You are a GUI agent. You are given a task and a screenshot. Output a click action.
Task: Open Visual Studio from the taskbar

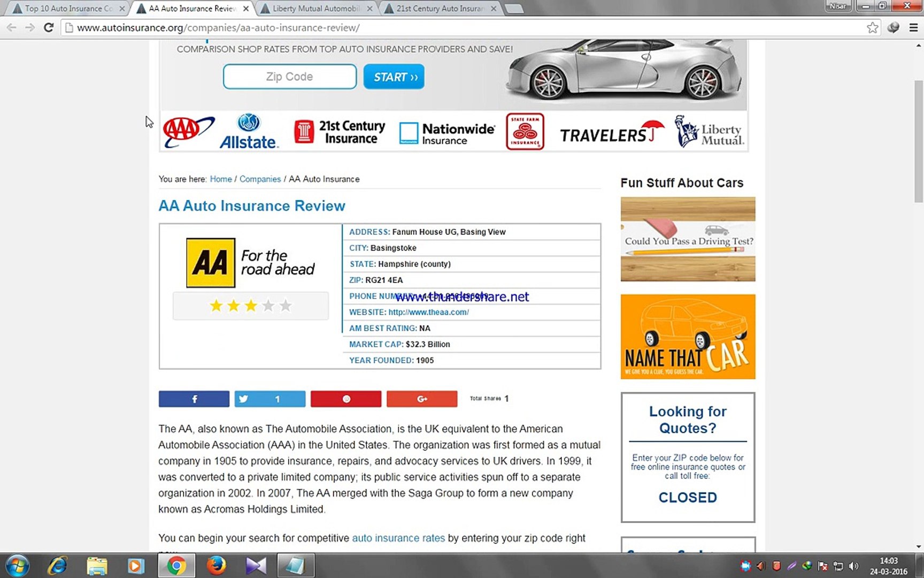[x=256, y=566]
